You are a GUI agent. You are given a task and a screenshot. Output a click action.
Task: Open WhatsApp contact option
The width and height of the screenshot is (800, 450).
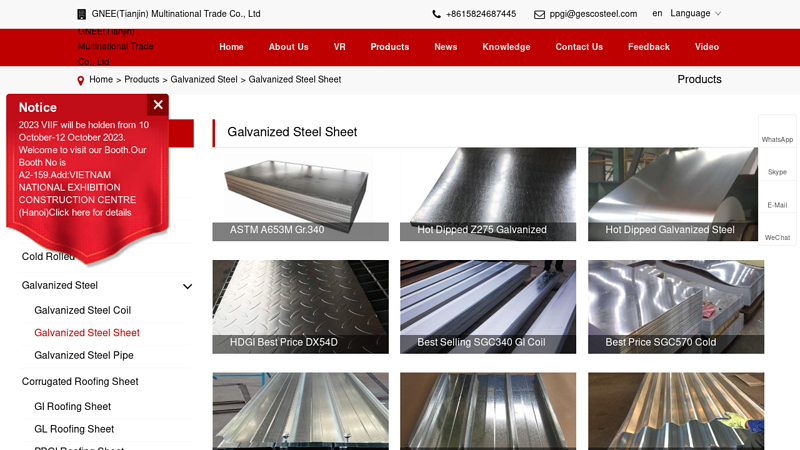click(777, 139)
